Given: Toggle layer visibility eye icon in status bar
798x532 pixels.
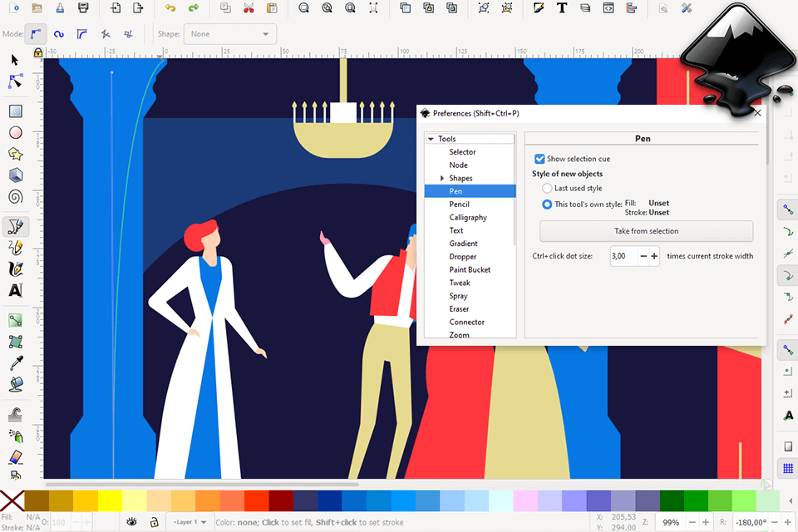Looking at the screenshot, I should click(x=131, y=521).
